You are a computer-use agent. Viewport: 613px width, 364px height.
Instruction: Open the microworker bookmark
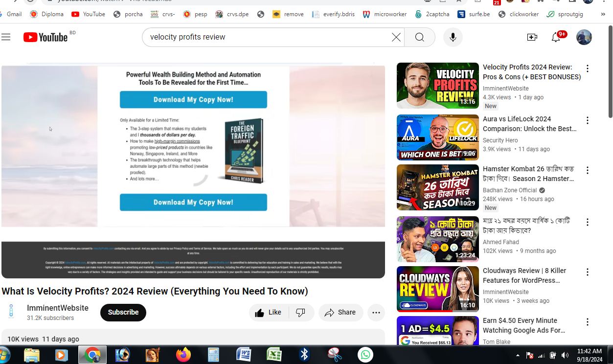point(385,14)
